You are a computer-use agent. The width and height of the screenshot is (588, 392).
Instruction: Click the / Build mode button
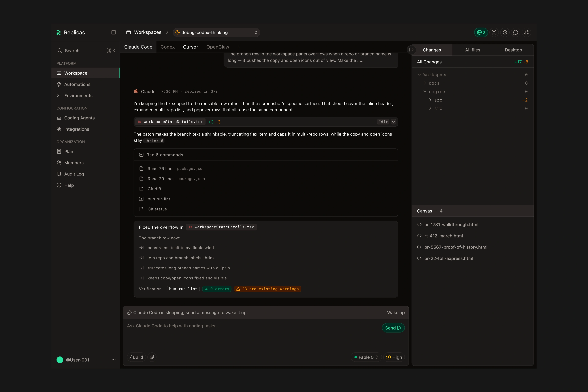(136, 357)
